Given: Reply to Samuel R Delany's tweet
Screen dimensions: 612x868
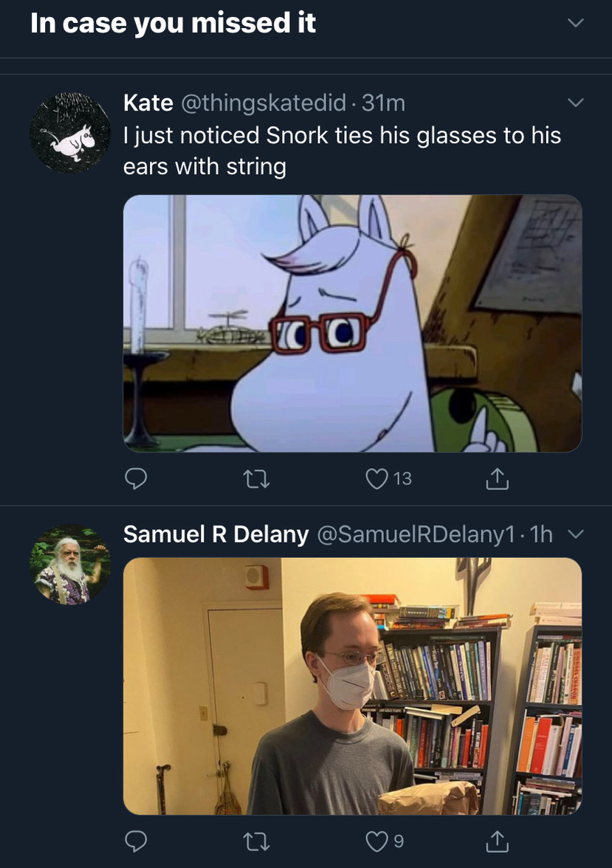Looking at the screenshot, I should [x=134, y=841].
